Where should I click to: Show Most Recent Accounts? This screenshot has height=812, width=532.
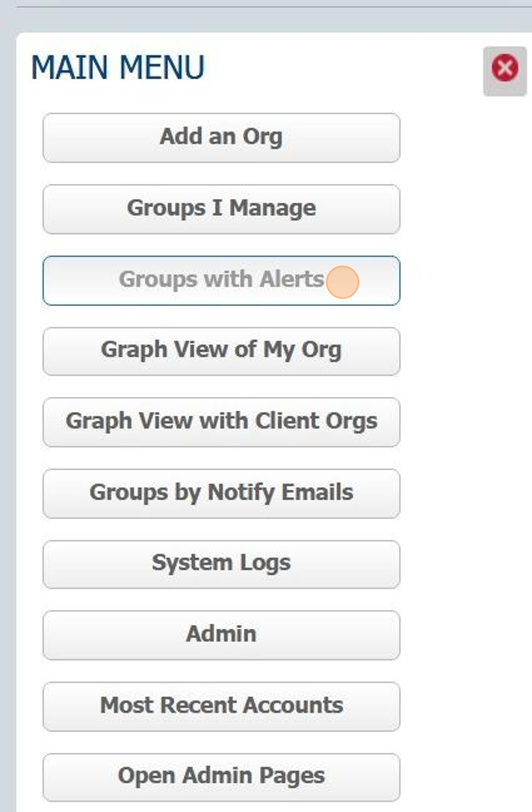tap(221, 706)
